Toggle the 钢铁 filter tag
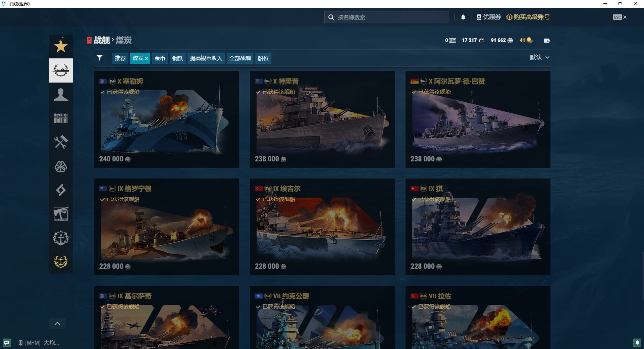Viewport: 644px width, 349px height. [177, 58]
